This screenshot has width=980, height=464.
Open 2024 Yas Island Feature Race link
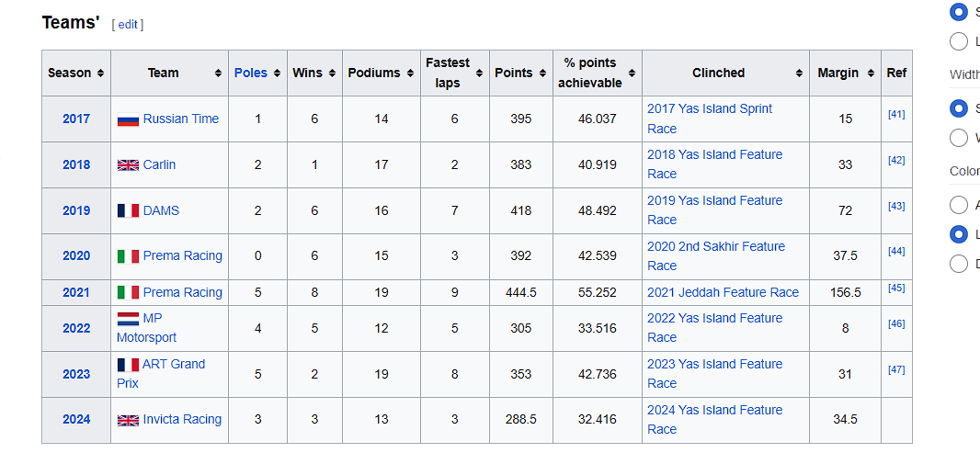tap(714, 420)
